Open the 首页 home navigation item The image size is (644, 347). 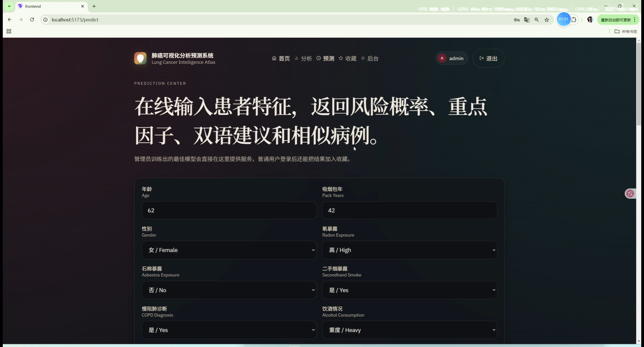(x=281, y=58)
